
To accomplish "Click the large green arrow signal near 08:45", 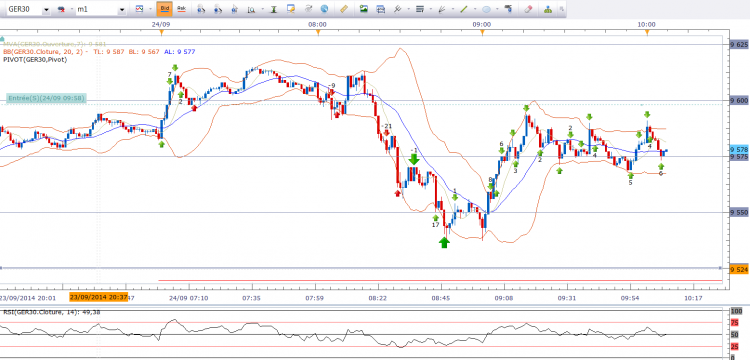I will pyautogui.click(x=444, y=242).
